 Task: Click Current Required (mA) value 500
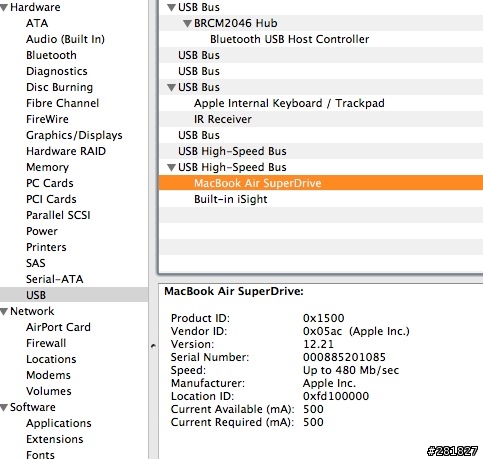pos(313,422)
